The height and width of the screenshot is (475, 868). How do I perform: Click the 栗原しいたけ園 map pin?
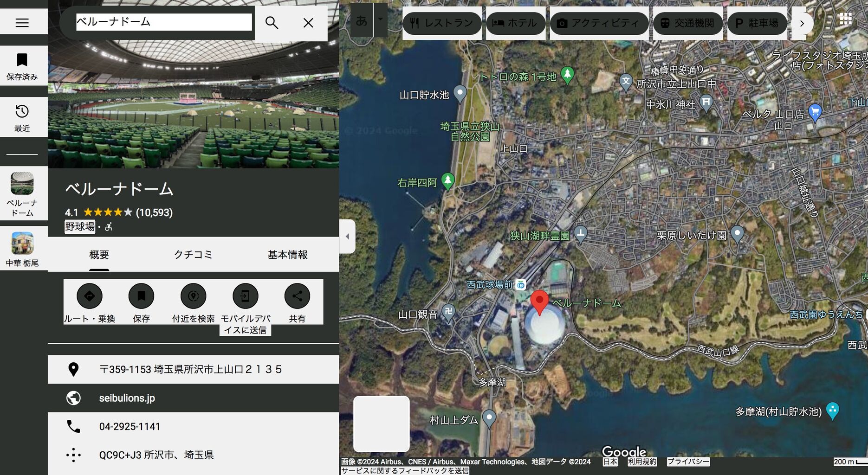pos(738,234)
